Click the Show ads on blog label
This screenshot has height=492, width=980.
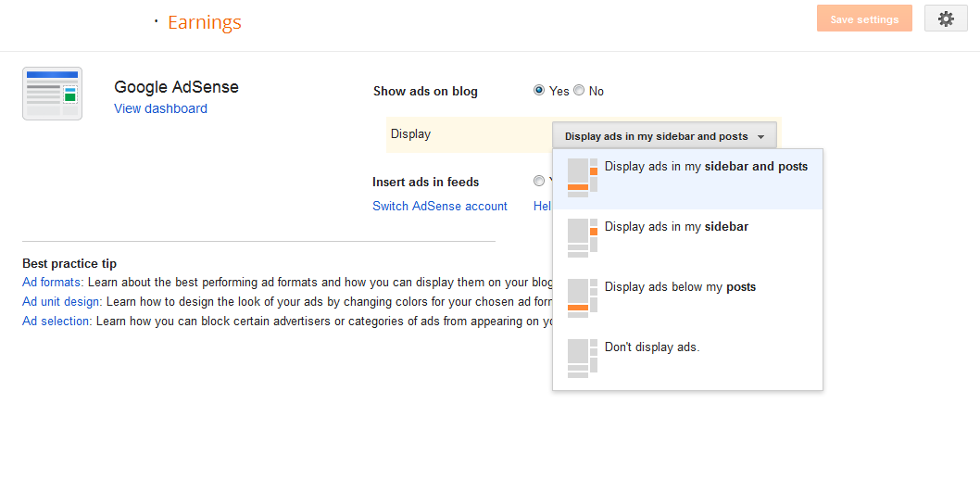(x=426, y=92)
